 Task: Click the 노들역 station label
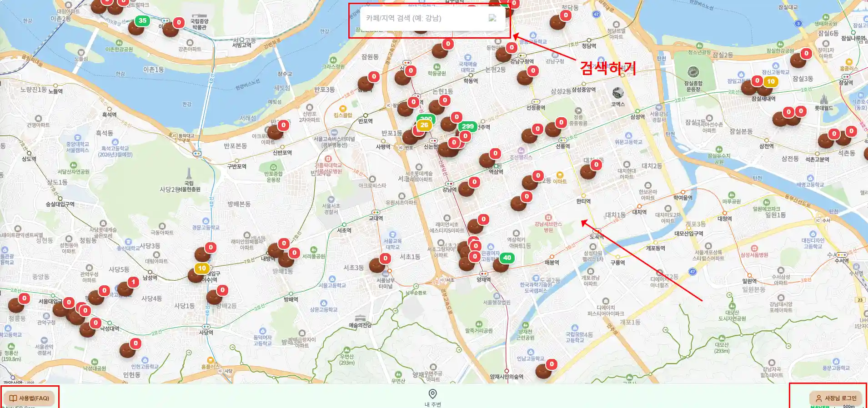tap(55, 91)
